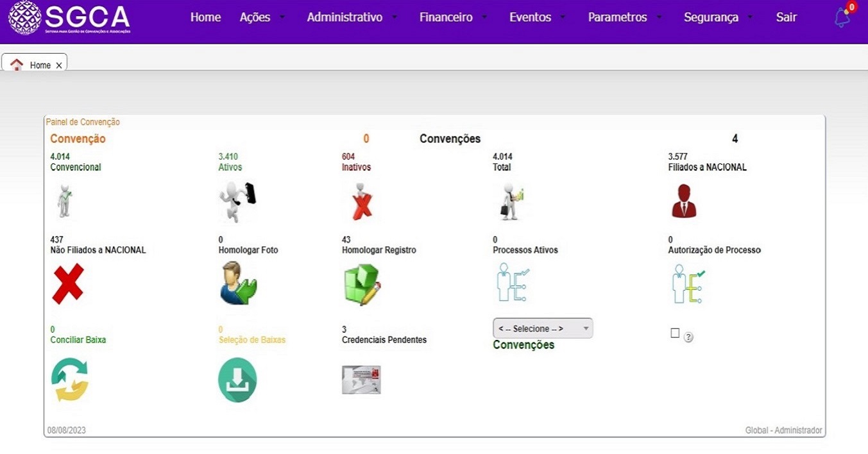Viewport: 868px width, 454px height.
Task: Open the Conciliar Baixa sync arrows icon
Action: [x=69, y=380]
